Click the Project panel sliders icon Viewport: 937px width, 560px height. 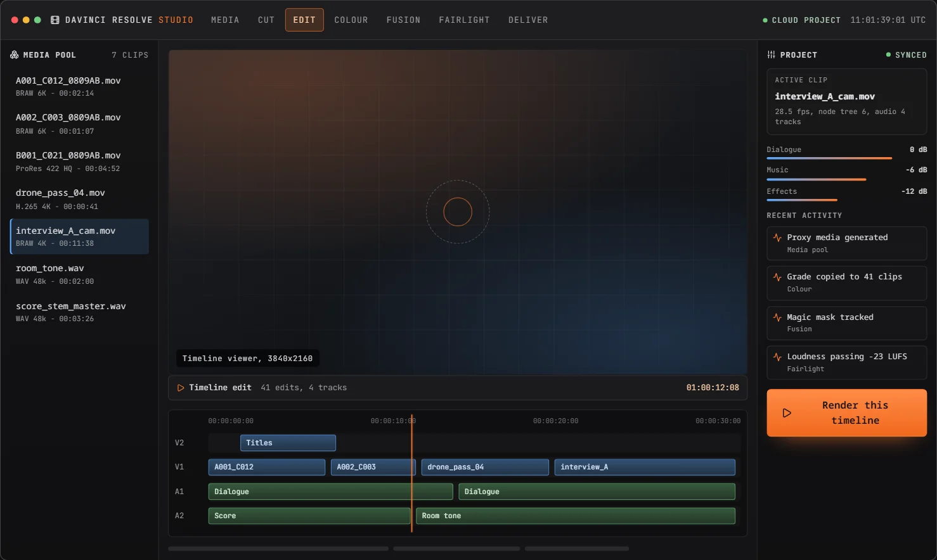[x=771, y=55]
